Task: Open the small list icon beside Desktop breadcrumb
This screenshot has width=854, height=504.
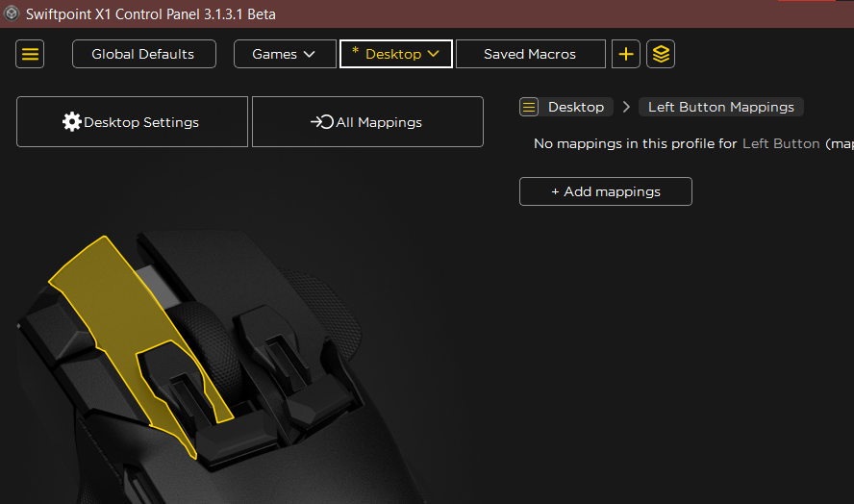Action: point(529,107)
